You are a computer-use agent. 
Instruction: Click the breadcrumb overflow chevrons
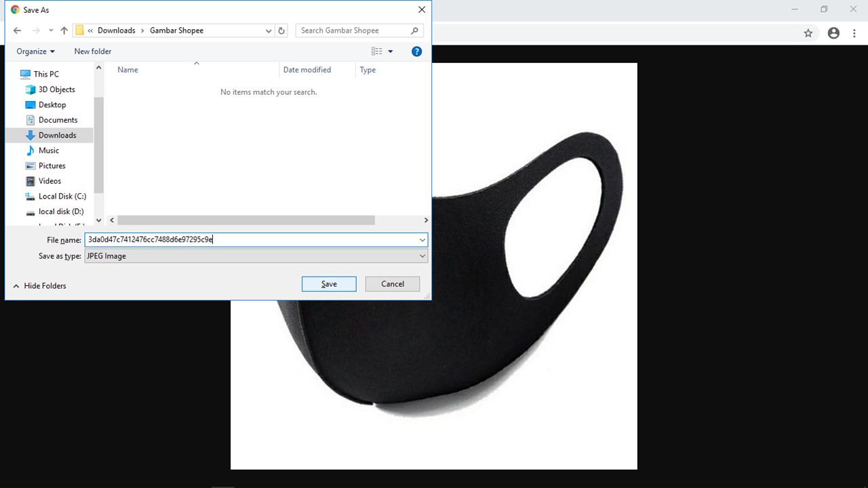[91, 30]
